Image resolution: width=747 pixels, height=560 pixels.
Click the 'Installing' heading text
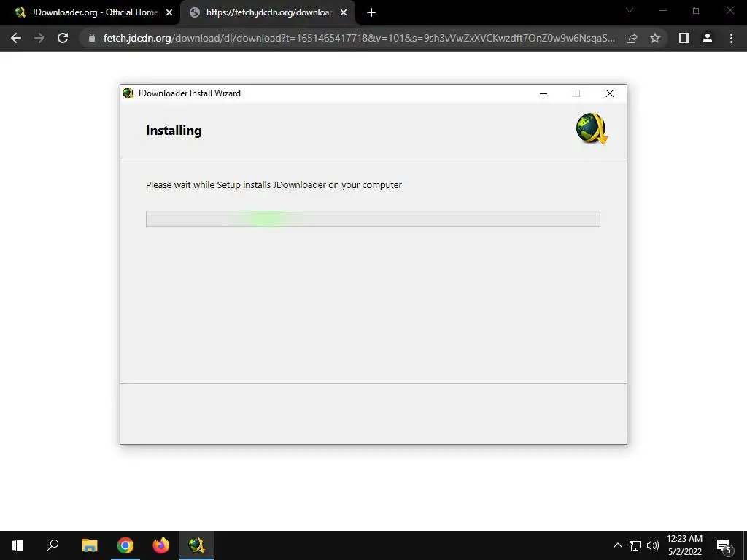174,131
